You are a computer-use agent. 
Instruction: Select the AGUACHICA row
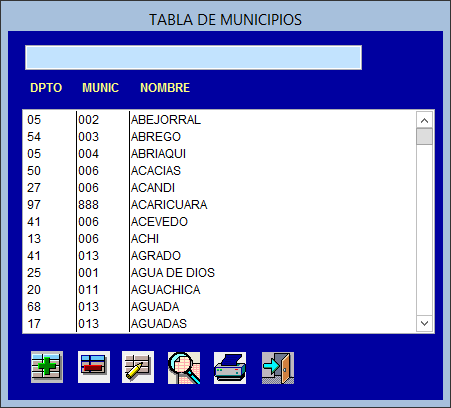point(219,290)
